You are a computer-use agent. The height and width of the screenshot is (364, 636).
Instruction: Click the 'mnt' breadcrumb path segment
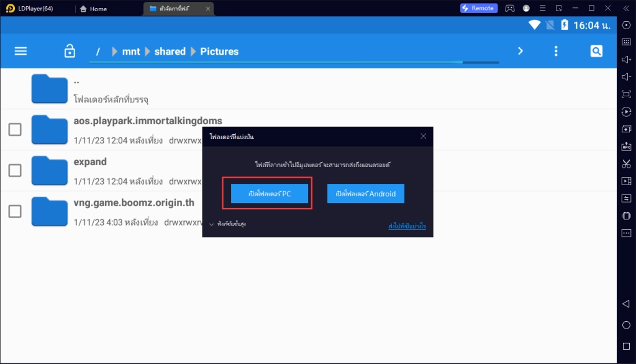click(131, 52)
